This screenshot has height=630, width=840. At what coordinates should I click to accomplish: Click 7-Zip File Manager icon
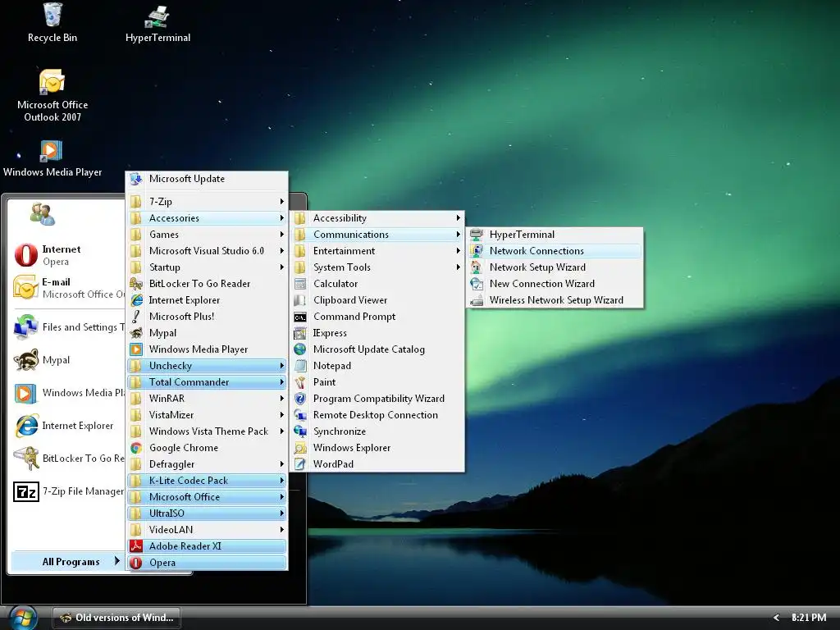25,491
